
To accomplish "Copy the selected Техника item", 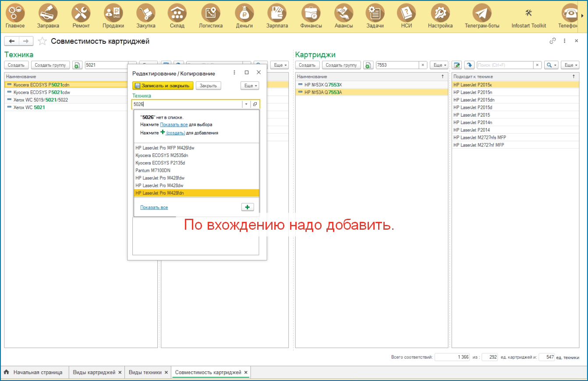I will click(x=77, y=65).
